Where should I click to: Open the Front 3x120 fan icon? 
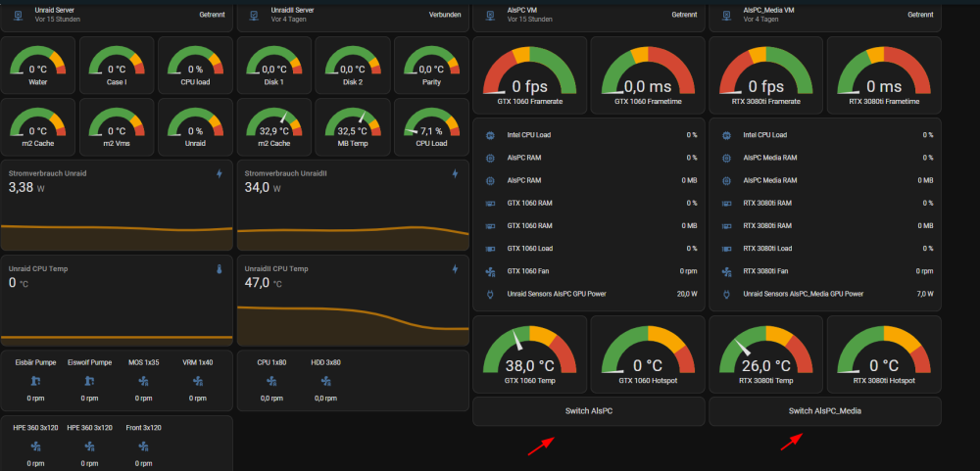coord(144,446)
